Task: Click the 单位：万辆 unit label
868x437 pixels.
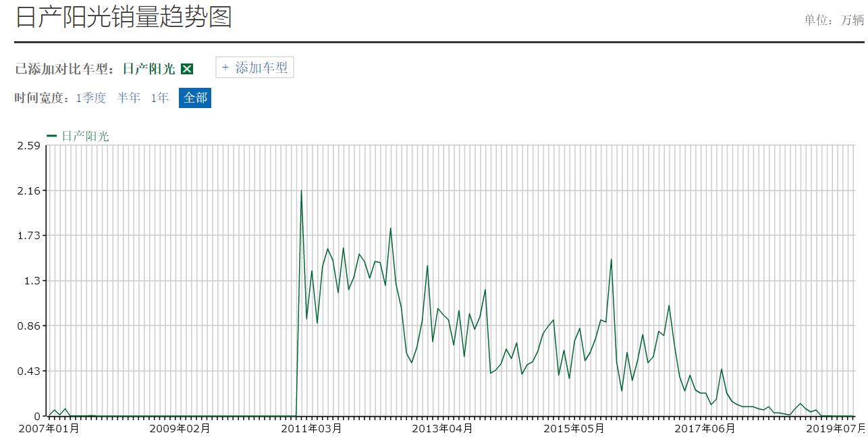Action: point(834,20)
